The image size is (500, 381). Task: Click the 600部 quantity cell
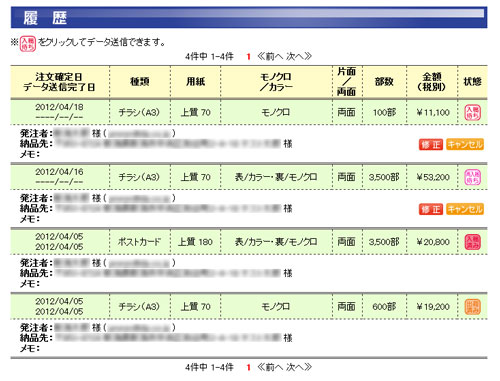point(384,306)
